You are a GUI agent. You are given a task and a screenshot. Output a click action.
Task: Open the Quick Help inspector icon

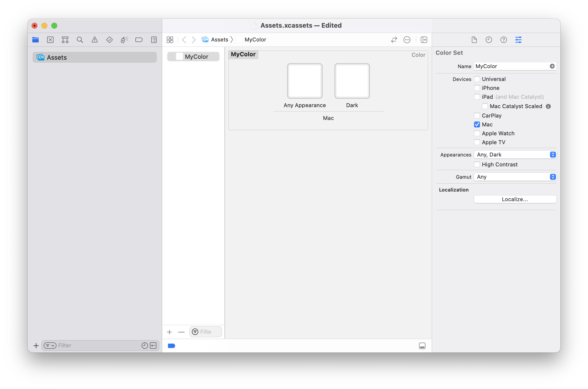tap(503, 39)
